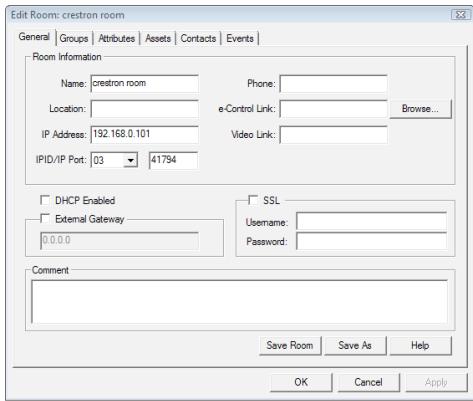Select the Assets tab

pyautogui.click(x=158, y=38)
